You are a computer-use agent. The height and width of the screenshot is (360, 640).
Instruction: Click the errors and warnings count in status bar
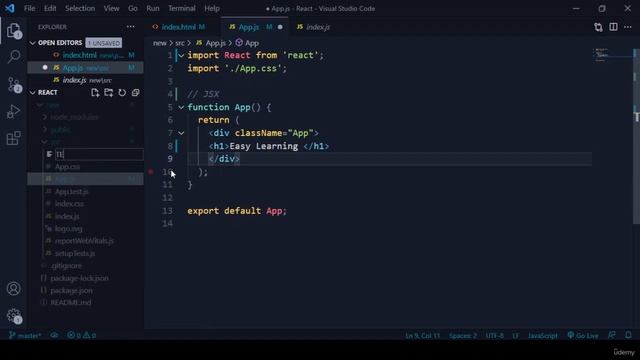(82, 336)
